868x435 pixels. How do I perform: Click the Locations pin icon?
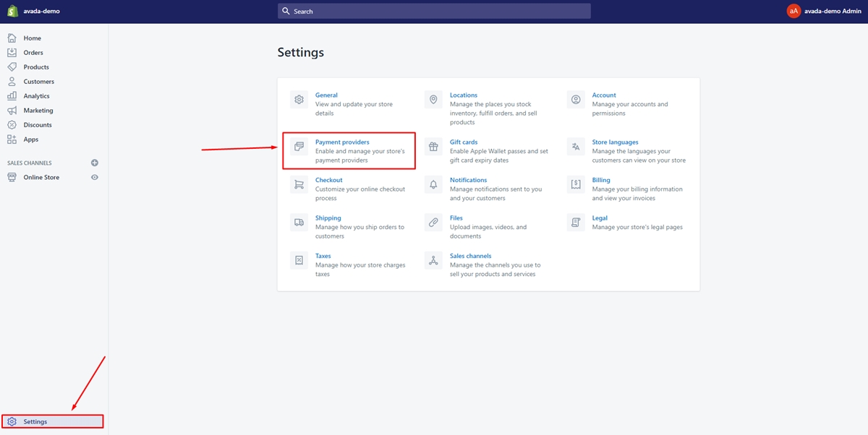pos(433,100)
